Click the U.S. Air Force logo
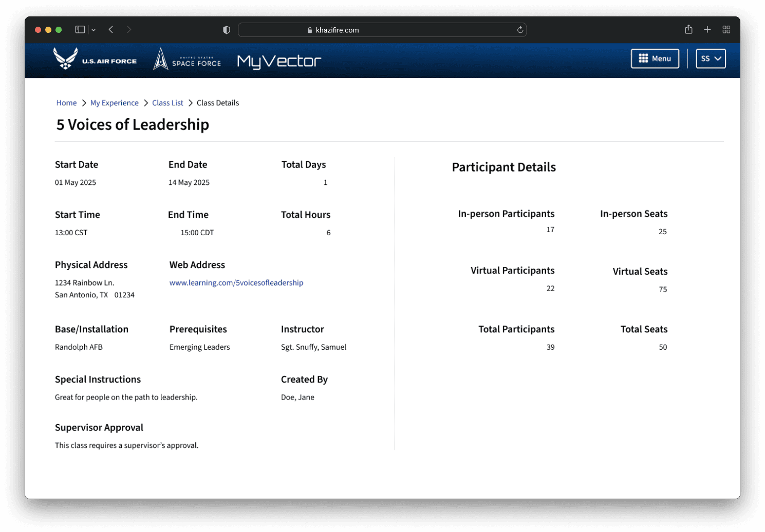This screenshot has height=532, width=765. 95,59
